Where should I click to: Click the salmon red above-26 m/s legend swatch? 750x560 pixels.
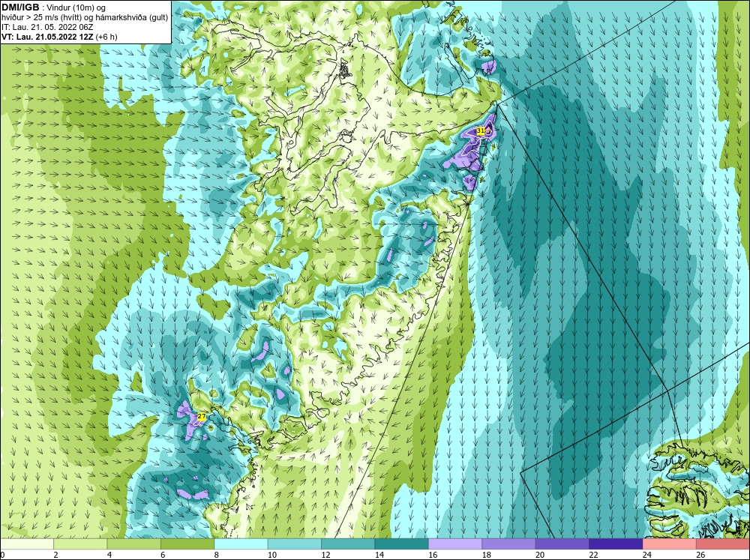coord(723,544)
